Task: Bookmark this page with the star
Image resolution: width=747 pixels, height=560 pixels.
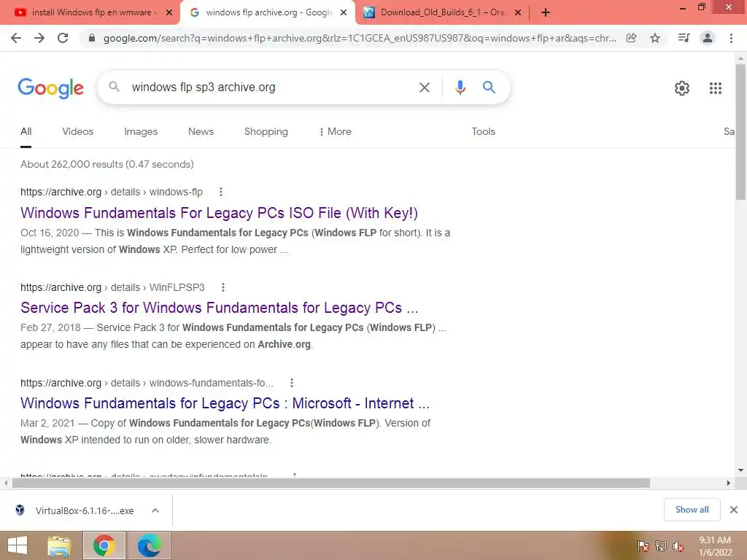Action: point(655,38)
